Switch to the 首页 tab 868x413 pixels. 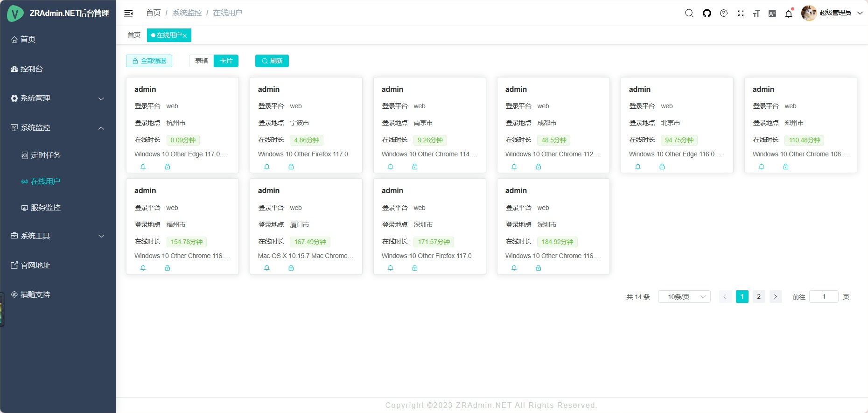click(134, 35)
